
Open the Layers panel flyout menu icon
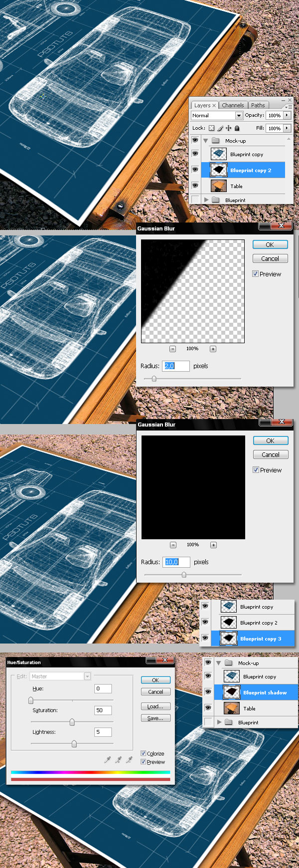coord(289,107)
